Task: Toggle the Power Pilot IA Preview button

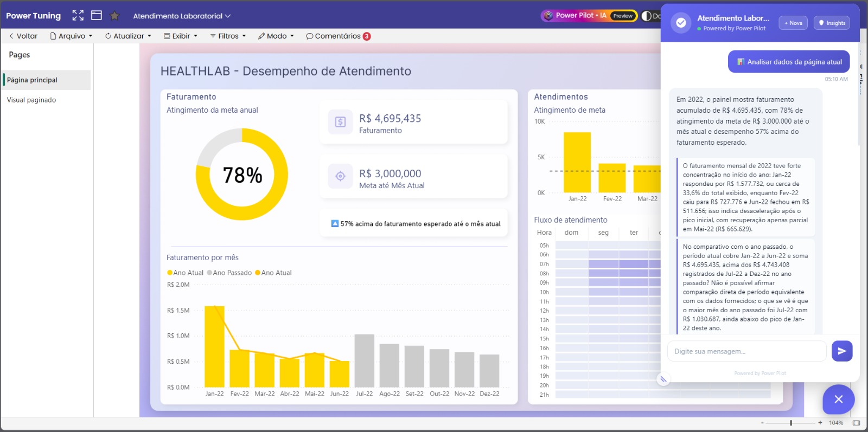Action: pyautogui.click(x=590, y=16)
